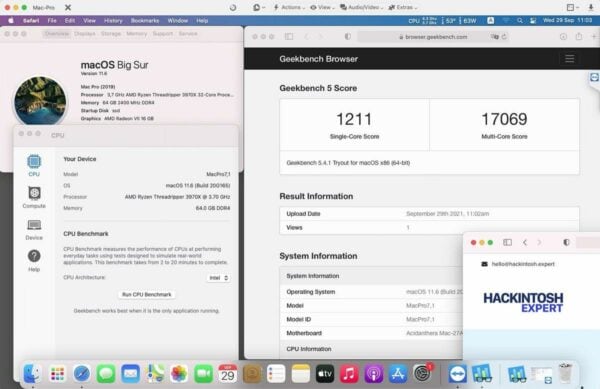Launch Apple Music from the dock
The width and height of the screenshot is (600, 389).
point(349,374)
